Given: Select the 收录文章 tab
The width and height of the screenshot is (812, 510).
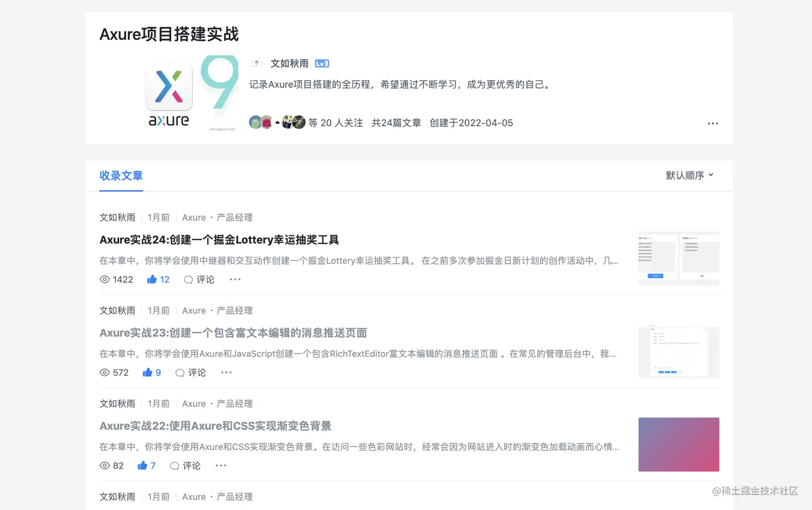Looking at the screenshot, I should pyautogui.click(x=121, y=176).
